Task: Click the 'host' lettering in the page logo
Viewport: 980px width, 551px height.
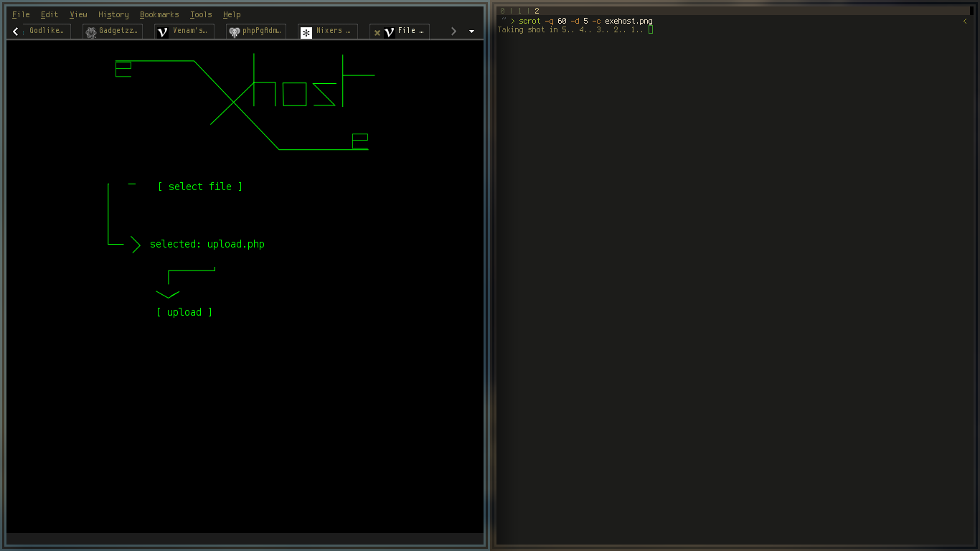Action: point(314,80)
